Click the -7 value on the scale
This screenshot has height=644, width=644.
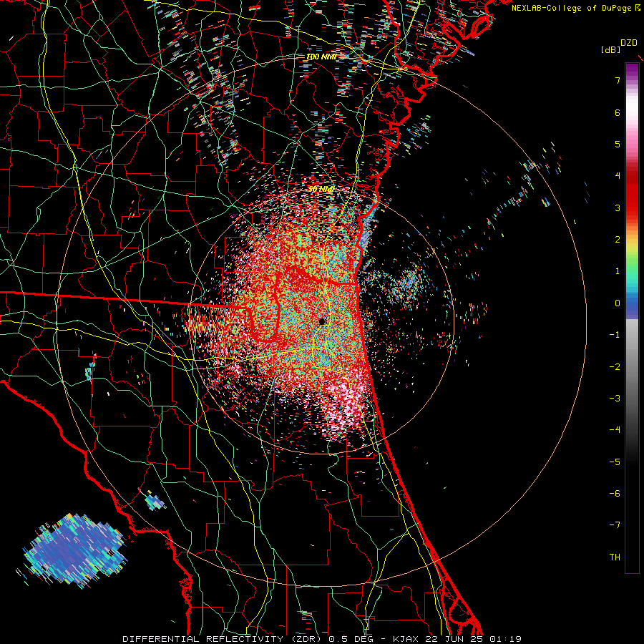pos(615,525)
